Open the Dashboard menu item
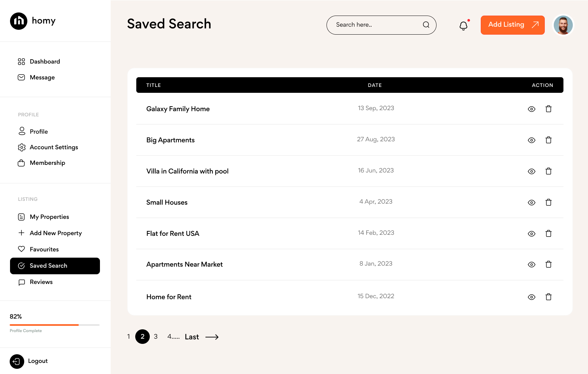The image size is (588, 374). tap(45, 62)
